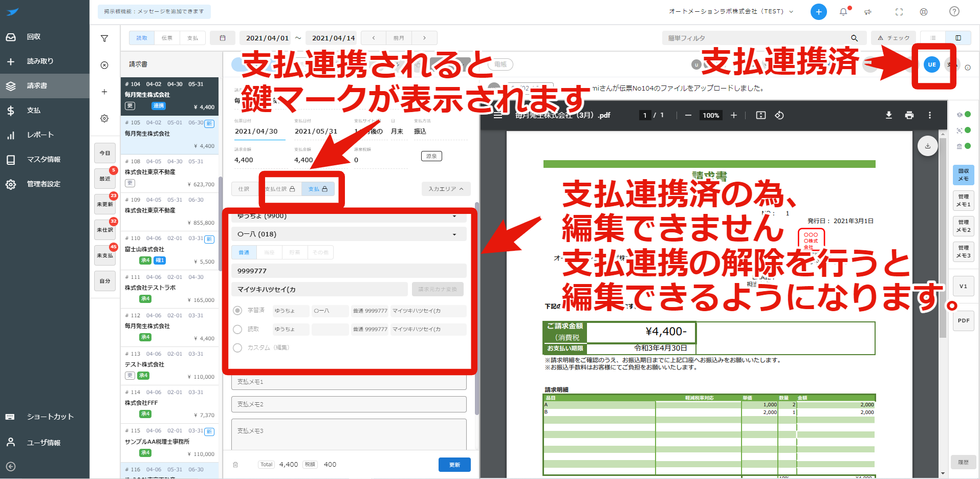Toggle the 伝票 date mode button
Viewport: 980px width, 479px height.
click(x=167, y=38)
